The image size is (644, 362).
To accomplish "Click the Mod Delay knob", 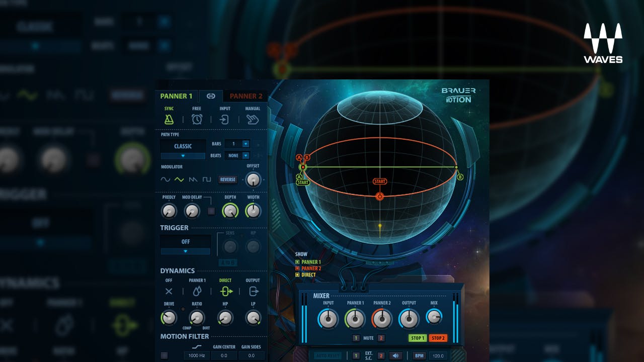I will (192, 211).
